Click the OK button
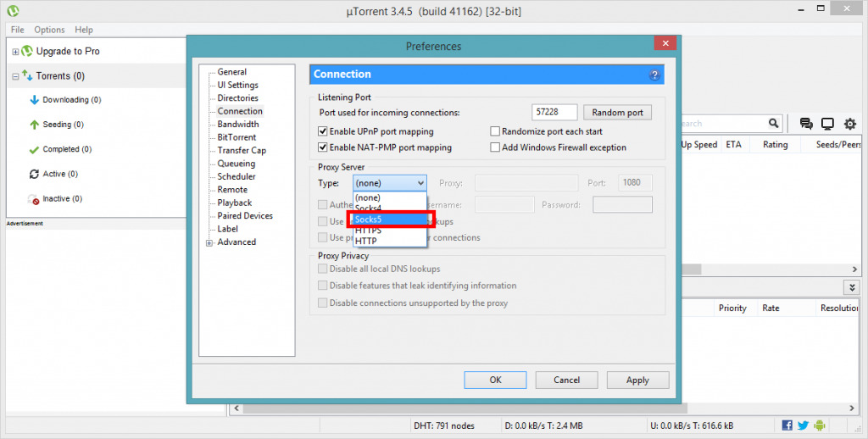The width and height of the screenshot is (868, 439). 495,380
